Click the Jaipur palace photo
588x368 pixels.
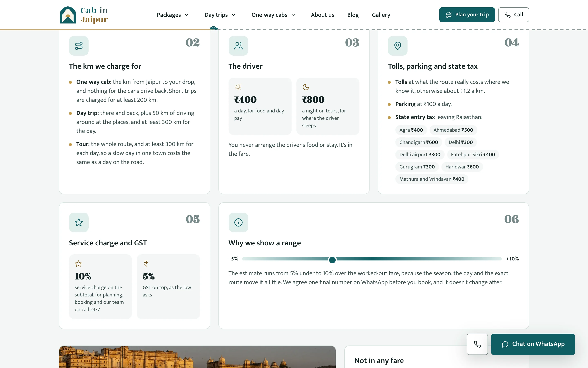(197, 357)
